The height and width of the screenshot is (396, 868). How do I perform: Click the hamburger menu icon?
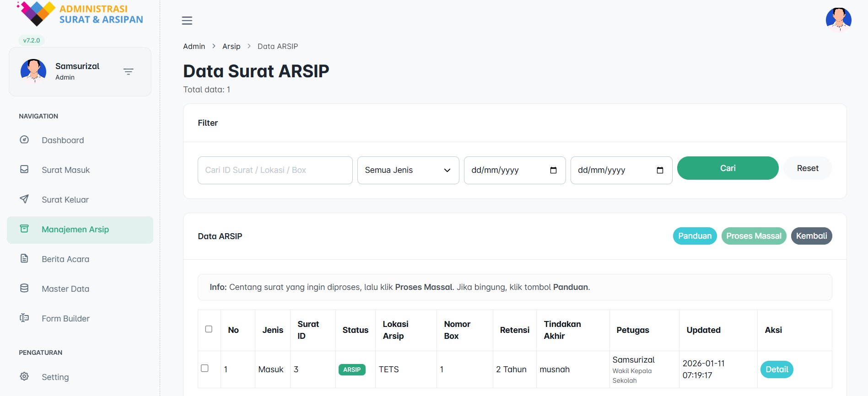pos(187,21)
